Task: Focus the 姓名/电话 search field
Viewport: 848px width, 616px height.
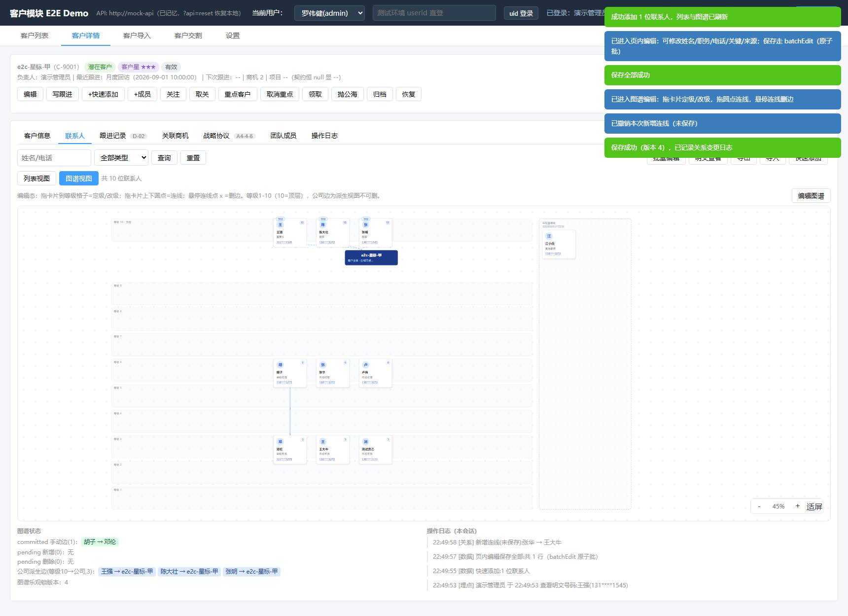Action: [54, 158]
